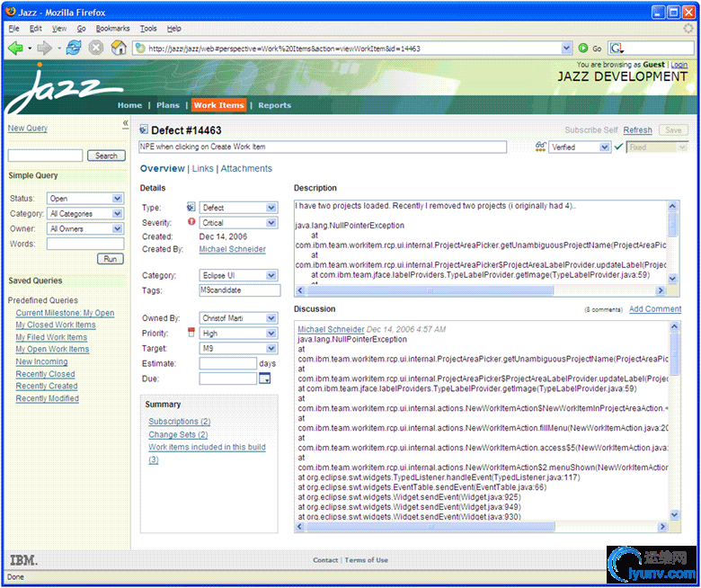The width and height of the screenshot is (701, 588).
Task: Open the File menu
Action: click(x=13, y=29)
